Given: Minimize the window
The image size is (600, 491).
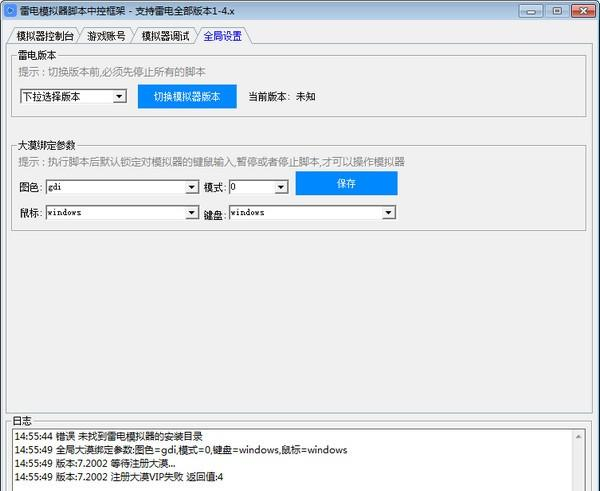Looking at the screenshot, I should (x=531, y=11).
